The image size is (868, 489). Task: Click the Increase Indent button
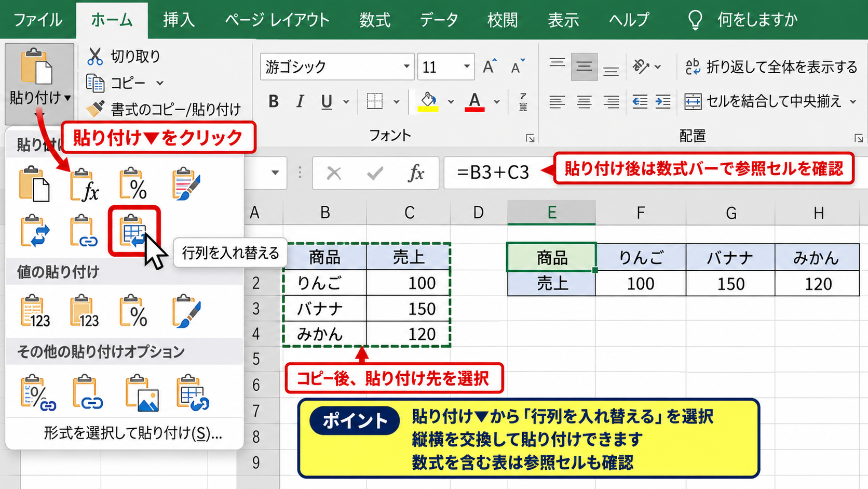click(663, 101)
